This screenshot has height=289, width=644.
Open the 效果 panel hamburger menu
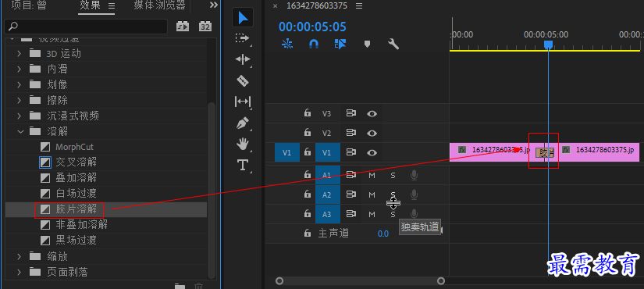[x=112, y=5]
